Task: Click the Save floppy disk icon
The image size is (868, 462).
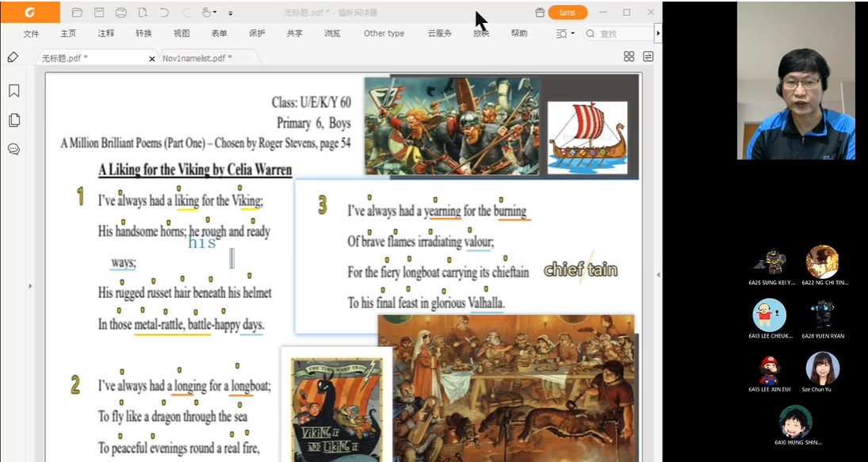Action: (99, 12)
